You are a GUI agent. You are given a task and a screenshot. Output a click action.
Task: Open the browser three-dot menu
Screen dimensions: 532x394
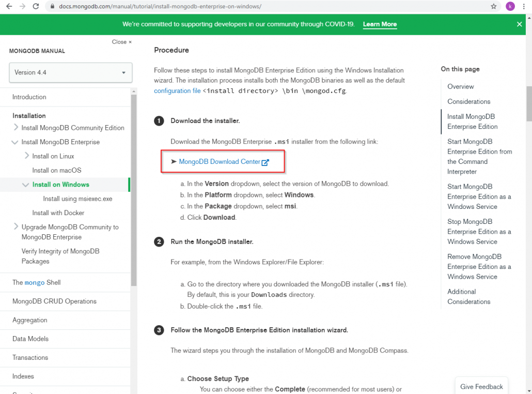[524, 7]
